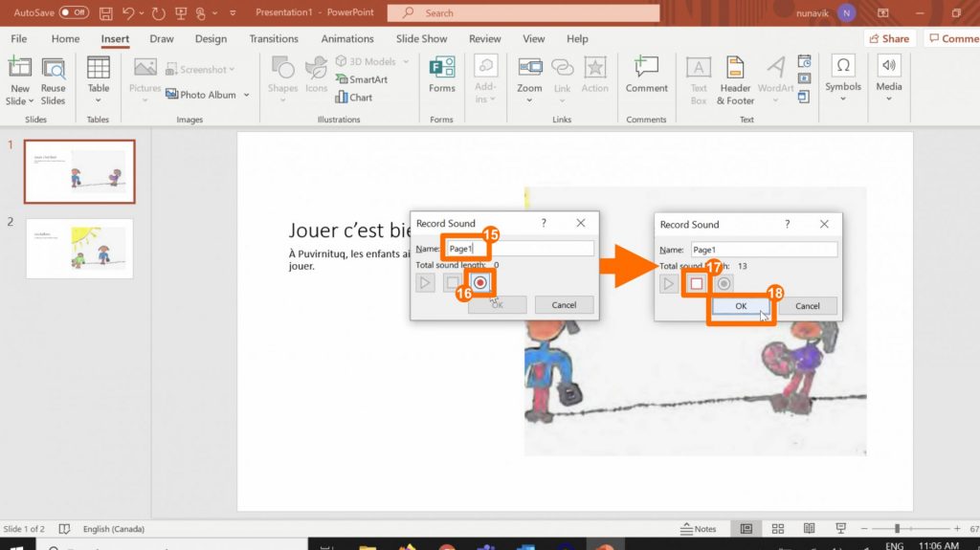Image resolution: width=980 pixels, height=550 pixels.
Task: Open the Customize Quick Access Toolbar dropdown
Action: (234, 13)
